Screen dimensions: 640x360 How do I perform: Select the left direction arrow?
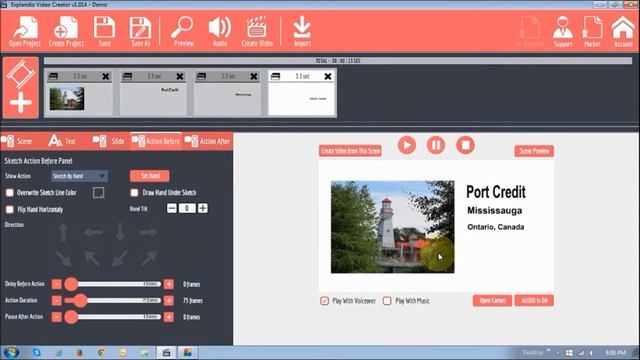(93, 233)
